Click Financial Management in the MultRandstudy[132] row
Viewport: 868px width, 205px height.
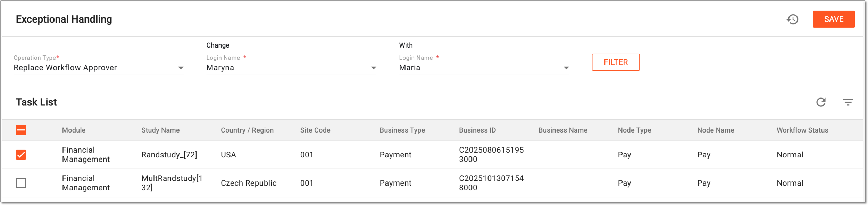pos(86,183)
